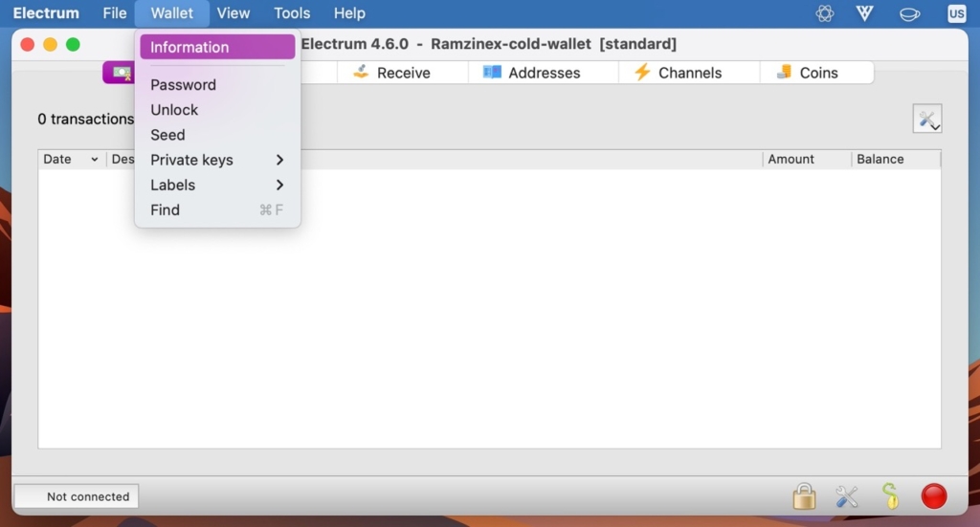Click the Coins tab stacked coins icon
This screenshot has height=527, width=980.
pyautogui.click(x=784, y=72)
